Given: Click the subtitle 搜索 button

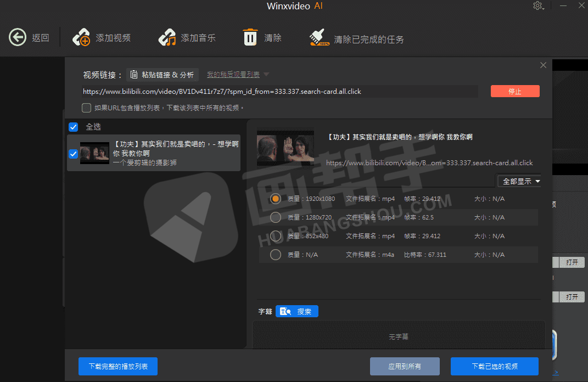Looking at the screenshot, I should pyautogui.click(x=297, y=312).
